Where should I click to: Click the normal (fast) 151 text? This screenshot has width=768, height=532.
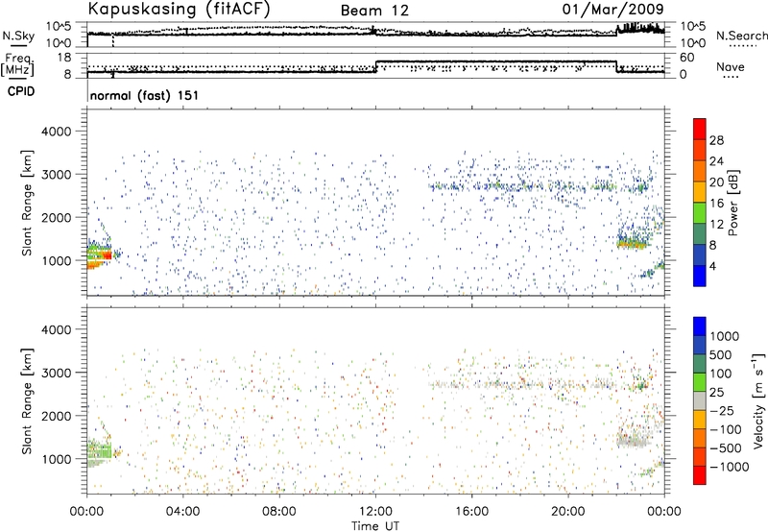(x=145, y=95)
